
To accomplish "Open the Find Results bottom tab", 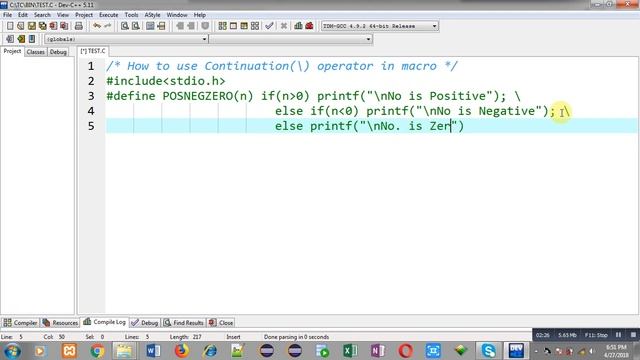I will (184, 322).
